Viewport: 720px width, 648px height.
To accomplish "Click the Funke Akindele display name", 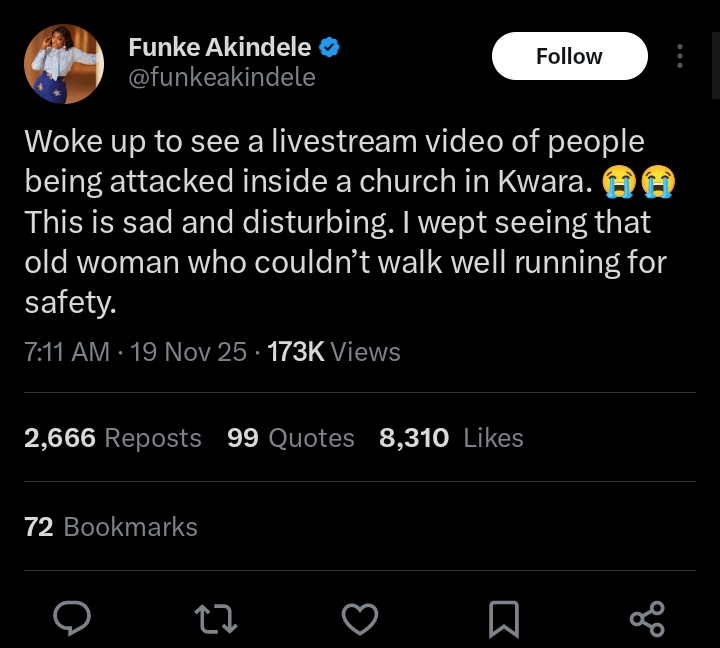I will [220, 46].
